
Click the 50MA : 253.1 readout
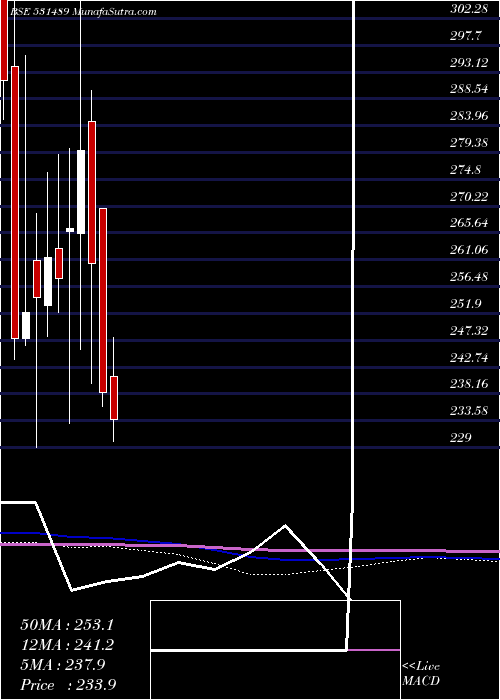pos(67,625)
